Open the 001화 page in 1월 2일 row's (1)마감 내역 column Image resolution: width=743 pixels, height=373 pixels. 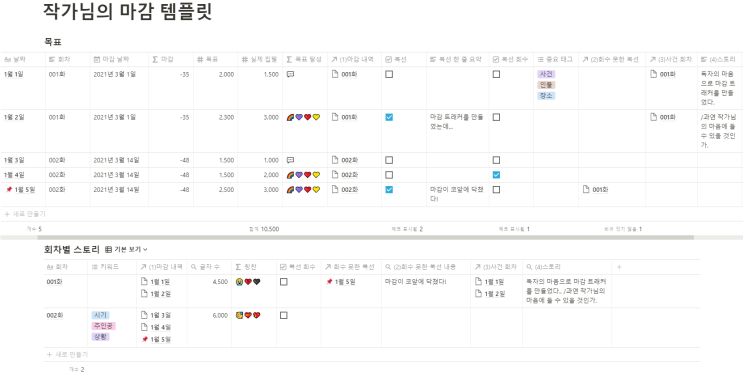pos(345,117)
